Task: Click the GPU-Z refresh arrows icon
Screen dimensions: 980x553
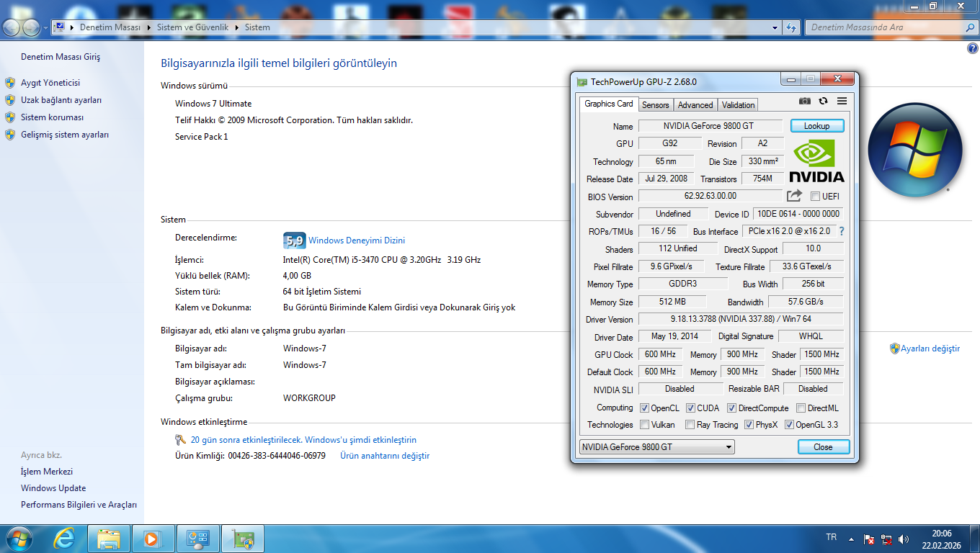Action: click(823, 102)
